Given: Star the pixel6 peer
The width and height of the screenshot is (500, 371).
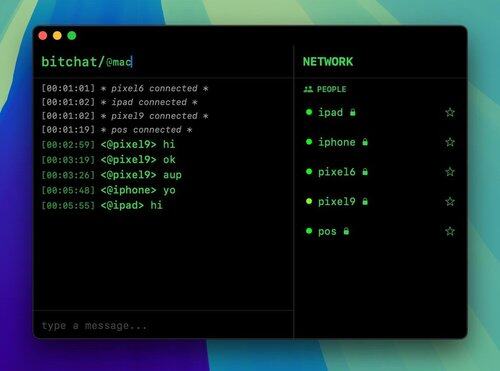Looking at the screenshot, I should (450, 172).
